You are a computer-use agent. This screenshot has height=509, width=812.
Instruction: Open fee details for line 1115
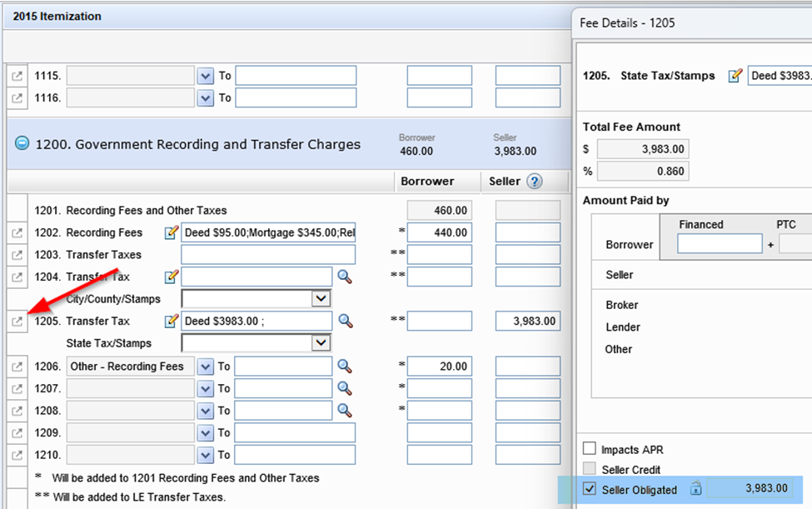point(17,76)
